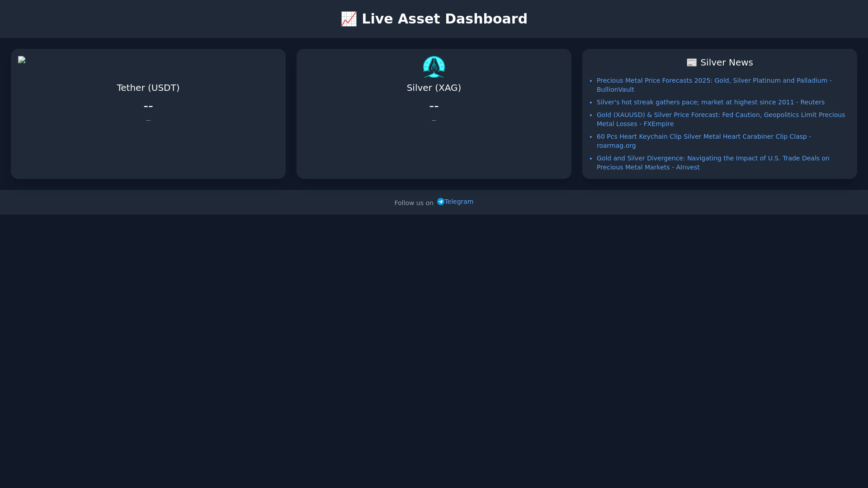Open Reuters silver hot streak article
This screenshot has width=868, height=488.
(x=711, y=102)
